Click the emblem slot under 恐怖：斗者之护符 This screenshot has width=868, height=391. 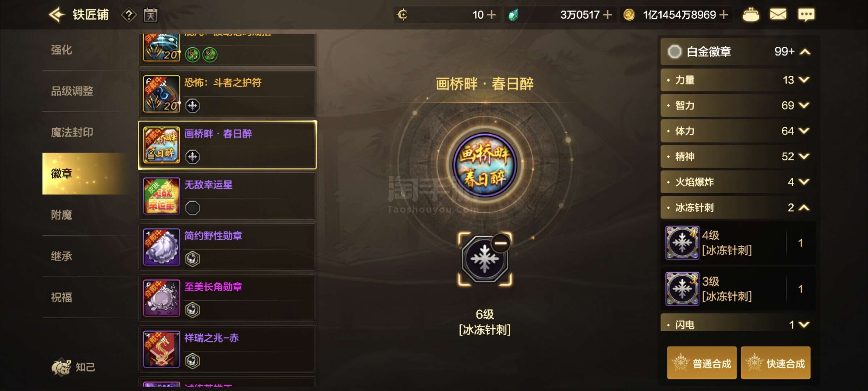point(192,106)
